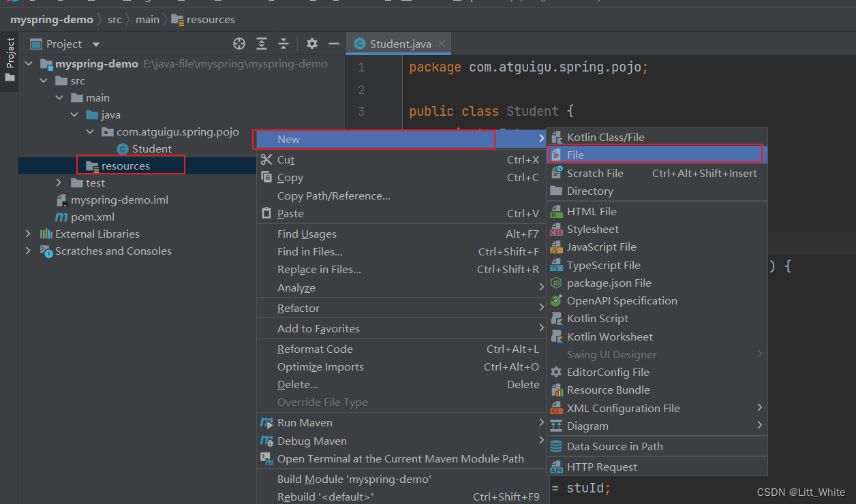This screenshot has width=856, height=504.
Task: Expand External Libraries node
Action: tap(29, 234)
